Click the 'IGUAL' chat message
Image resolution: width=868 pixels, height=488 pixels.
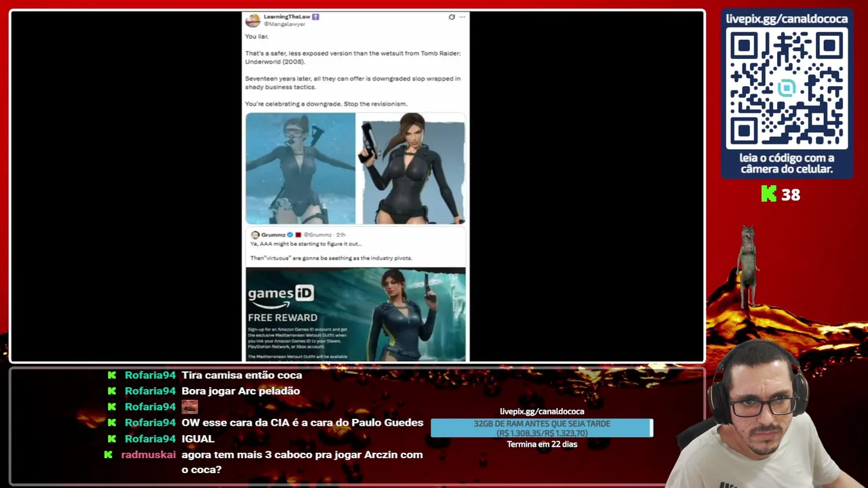click(x=198, y=439)
